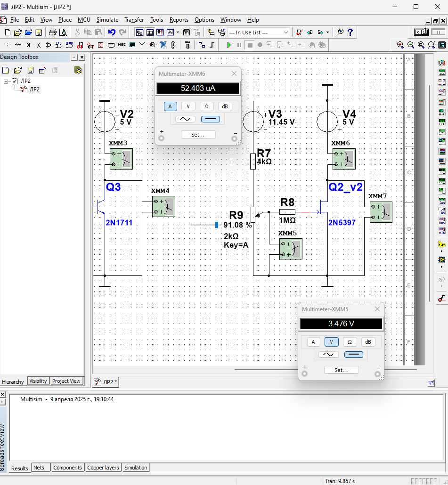448x485 pixels.
Task: Click the Undo arrow icon
Action: coord(112,32)
